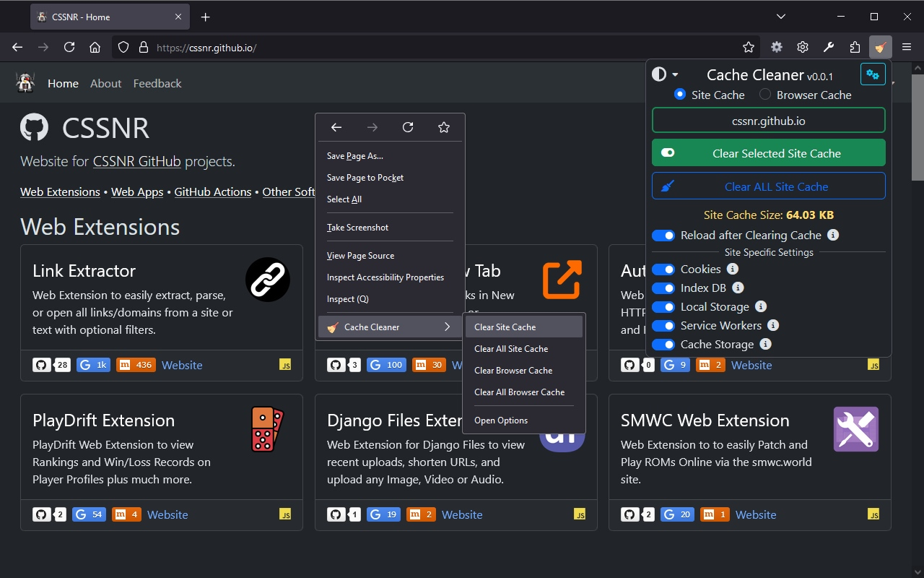This screenshot has width=924, height=578.
Task: Click the info icon next to Index DB
Action: tap(738, 288)
